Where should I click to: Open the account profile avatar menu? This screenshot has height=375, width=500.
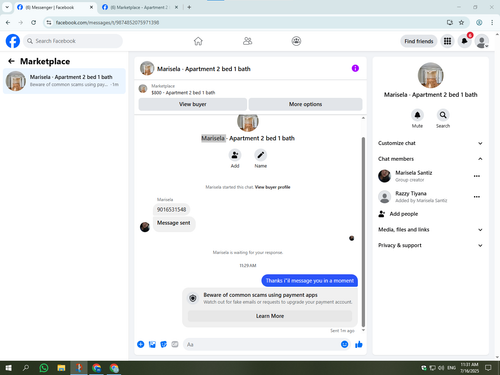482,41
